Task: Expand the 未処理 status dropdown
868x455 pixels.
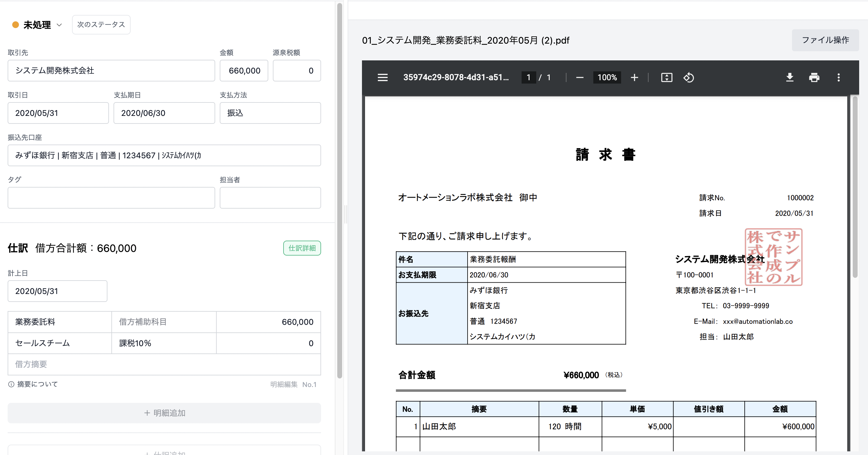Action: coord(59,25)
